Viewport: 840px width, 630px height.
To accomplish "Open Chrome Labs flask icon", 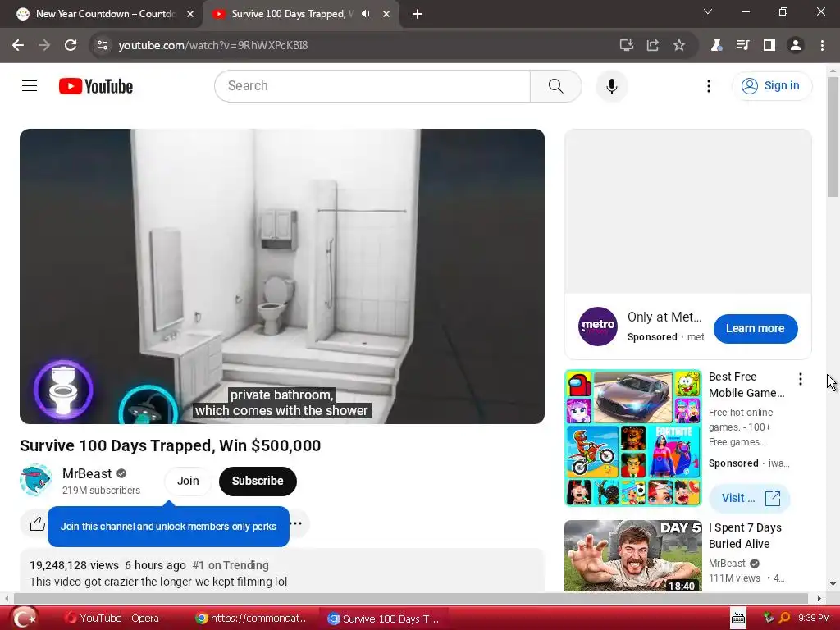I will click(x=716, y=46).
